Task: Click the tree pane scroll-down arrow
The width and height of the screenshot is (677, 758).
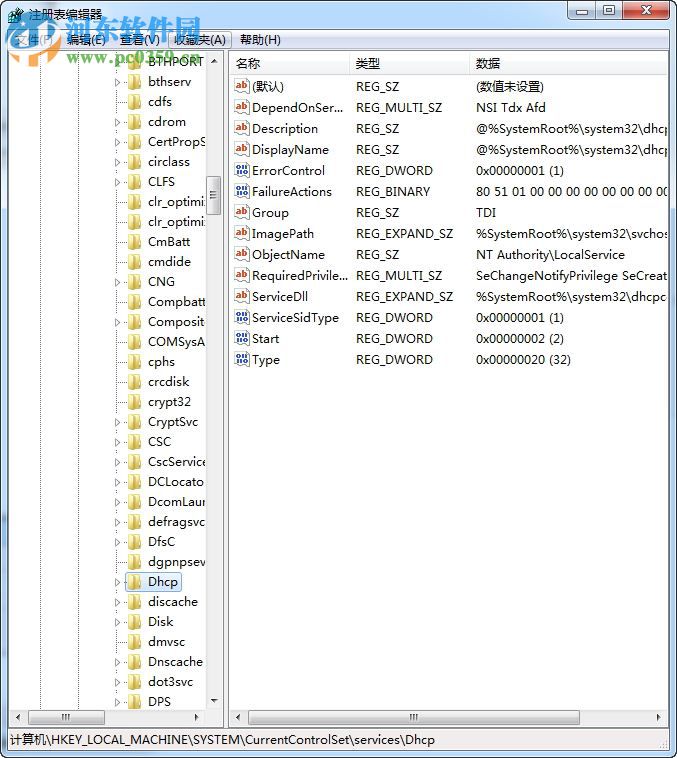Action: 214,700
